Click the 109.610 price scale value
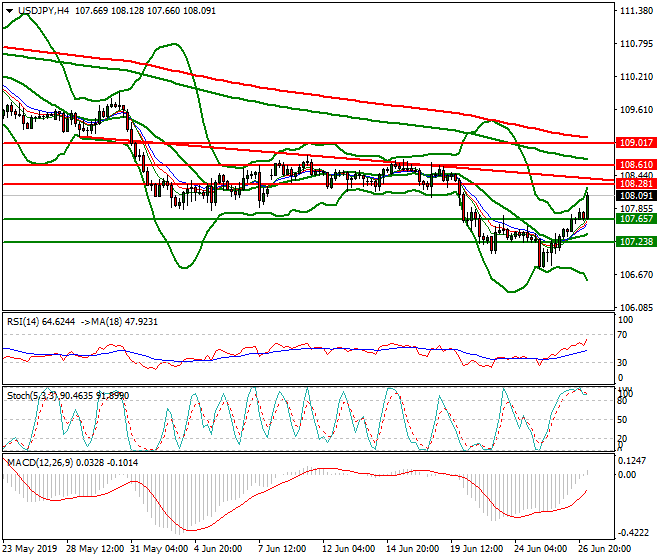This screenshot has width=660, height=560. [637, 109]
